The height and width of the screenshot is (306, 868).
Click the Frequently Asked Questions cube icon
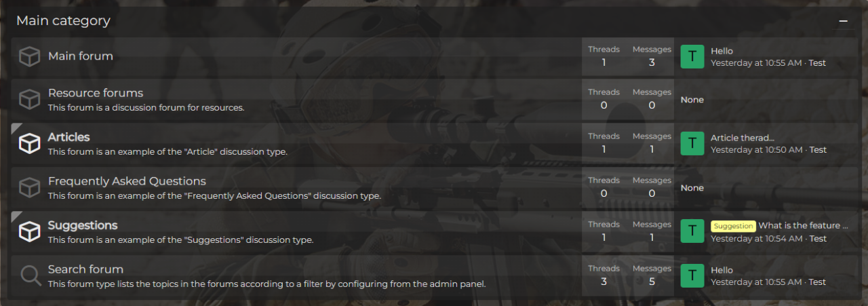click(x=29, y=187)
